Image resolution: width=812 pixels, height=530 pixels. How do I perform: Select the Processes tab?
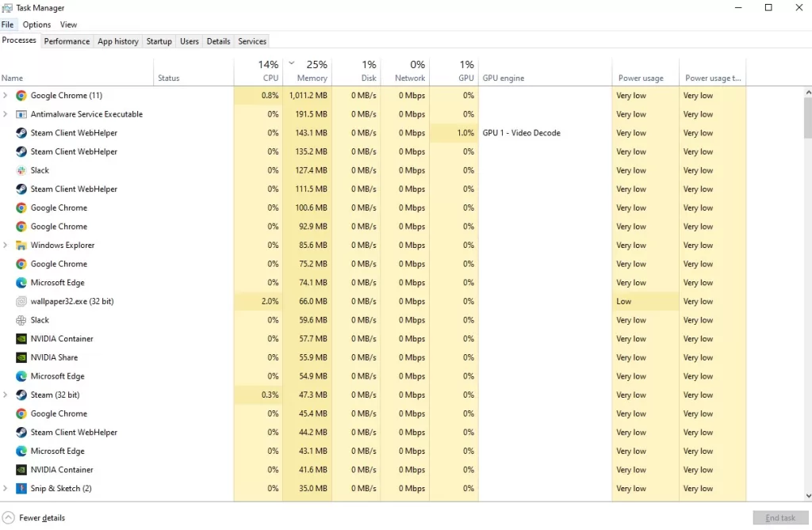point(19,40)
